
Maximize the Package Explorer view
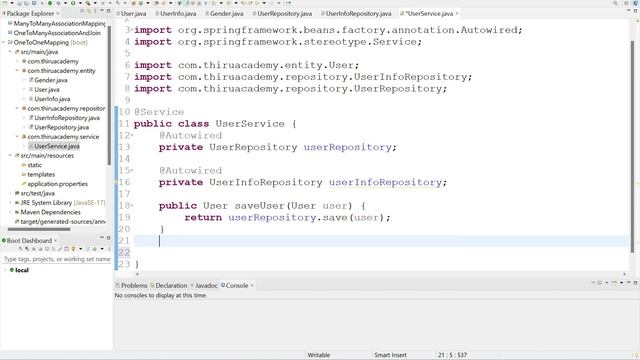click(x=108, y=11)
